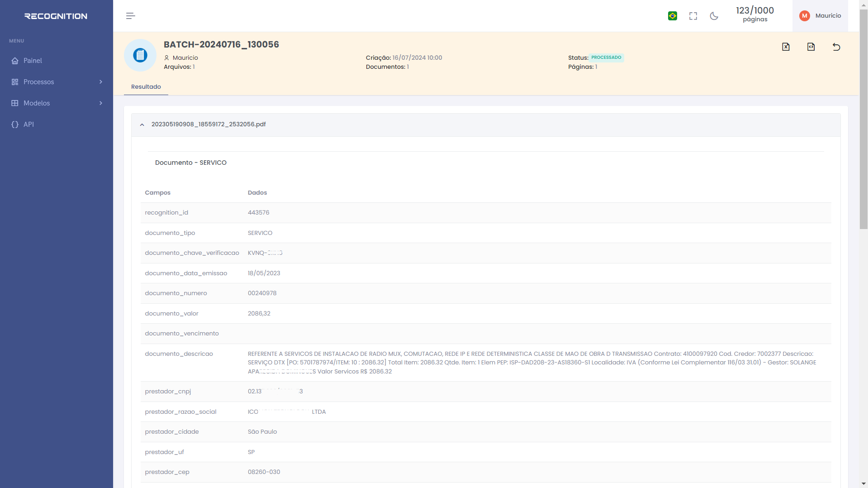Click the scrollbar down arrow

[x=863, y=483]
